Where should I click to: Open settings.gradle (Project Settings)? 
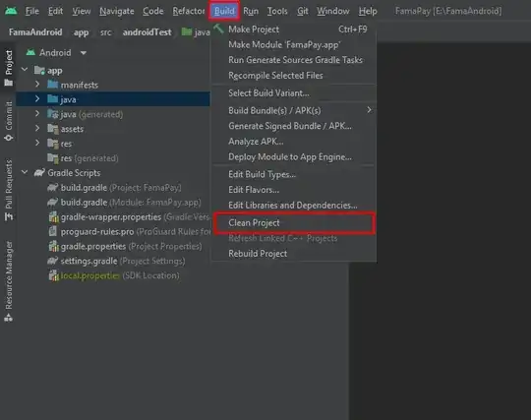(116, 261)
